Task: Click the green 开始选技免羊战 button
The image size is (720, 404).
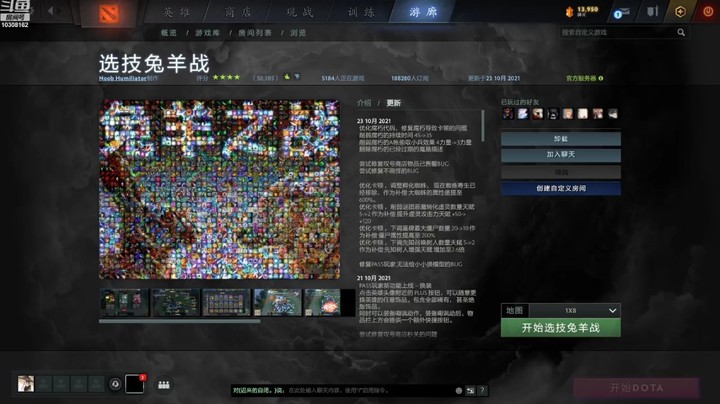Action: tap(561, 328)
